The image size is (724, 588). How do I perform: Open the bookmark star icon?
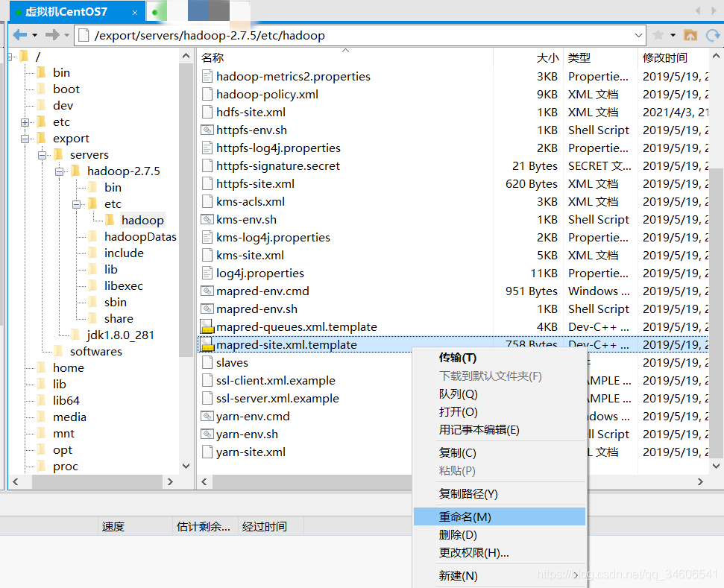tap(658, 35)
